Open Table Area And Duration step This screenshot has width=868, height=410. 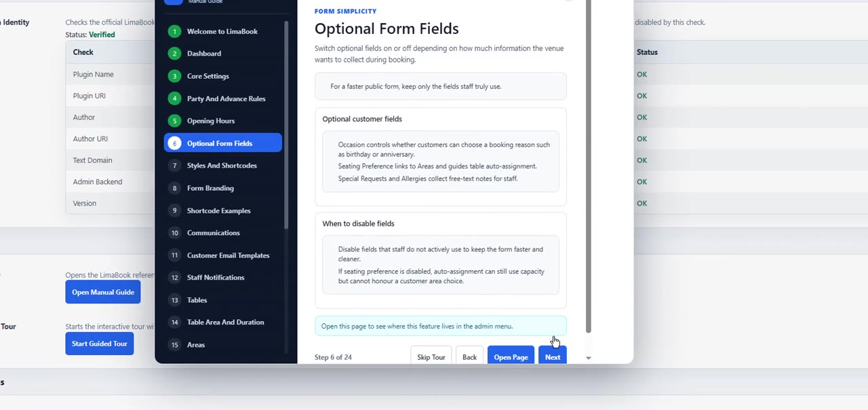(x=222, y=322)
